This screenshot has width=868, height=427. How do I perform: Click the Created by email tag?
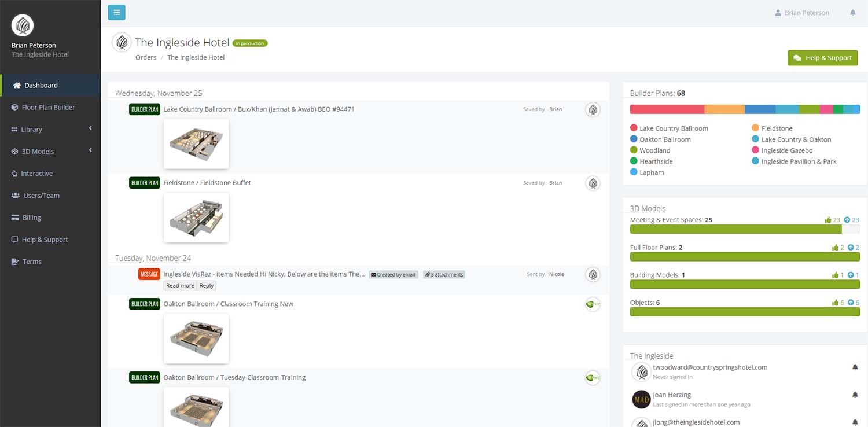click(x=393, y=274)
